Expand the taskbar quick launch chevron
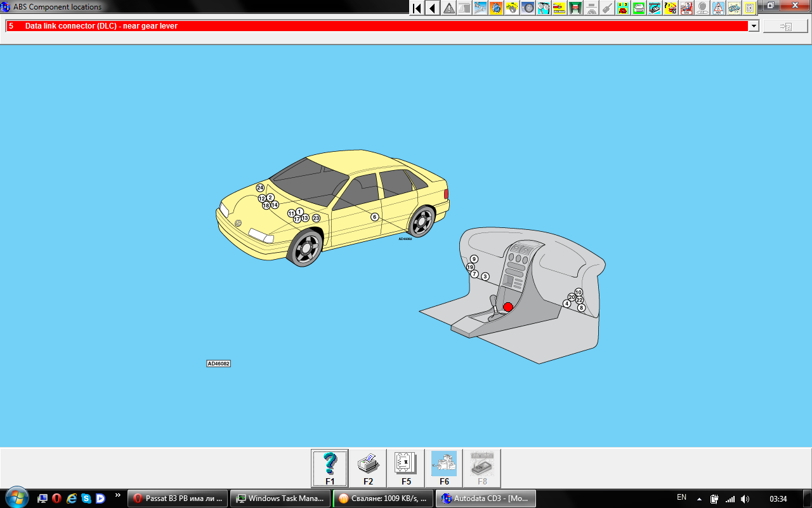812x508 pixels. point(117,495)
